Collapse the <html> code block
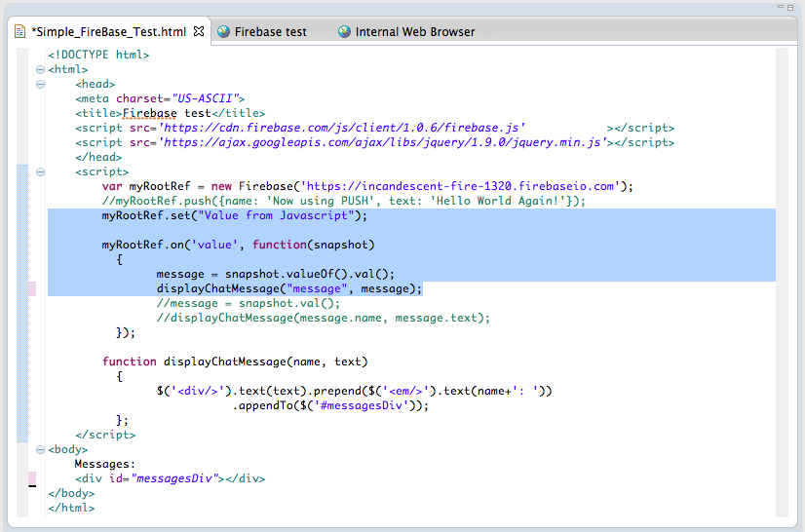805x532 pixels. point(40,69)
